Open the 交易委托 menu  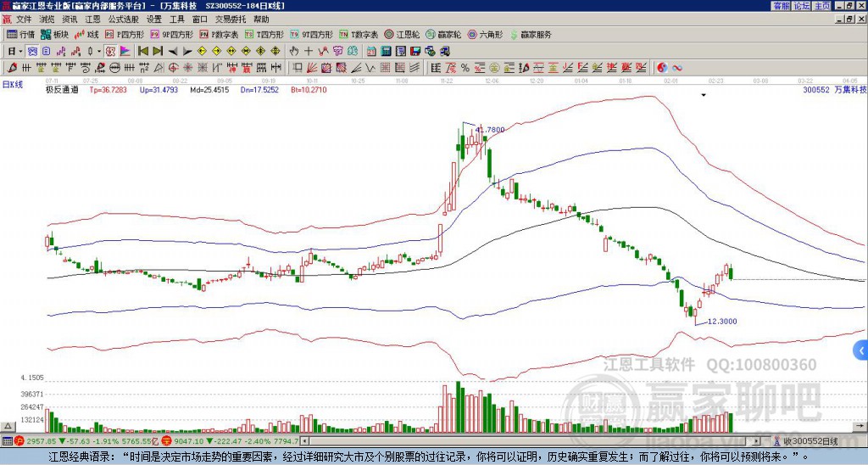tap(231, 20)
